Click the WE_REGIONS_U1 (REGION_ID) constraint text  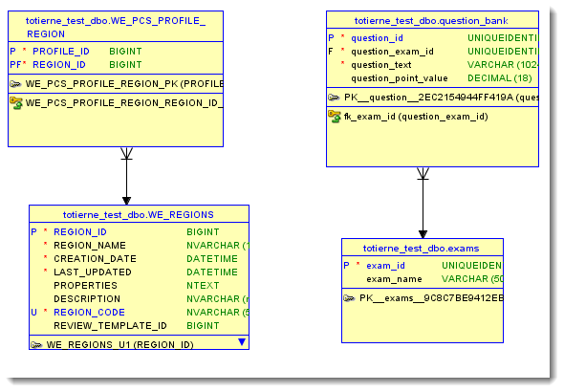(120, 345)
